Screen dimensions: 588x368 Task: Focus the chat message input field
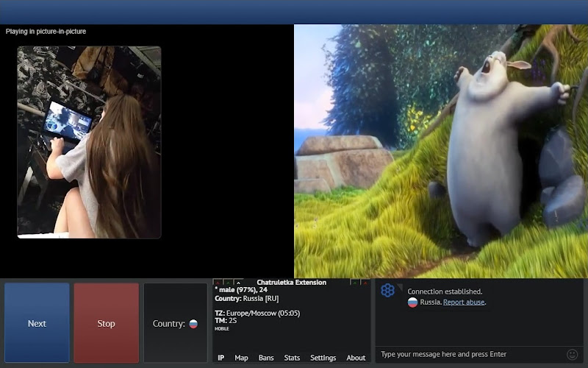[470, 354]
